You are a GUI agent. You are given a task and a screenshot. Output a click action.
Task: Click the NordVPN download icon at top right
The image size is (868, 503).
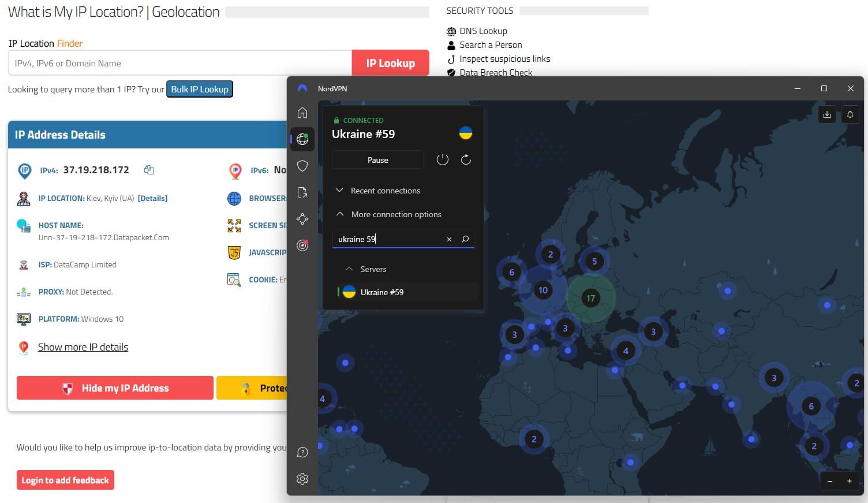click(827, 114)
